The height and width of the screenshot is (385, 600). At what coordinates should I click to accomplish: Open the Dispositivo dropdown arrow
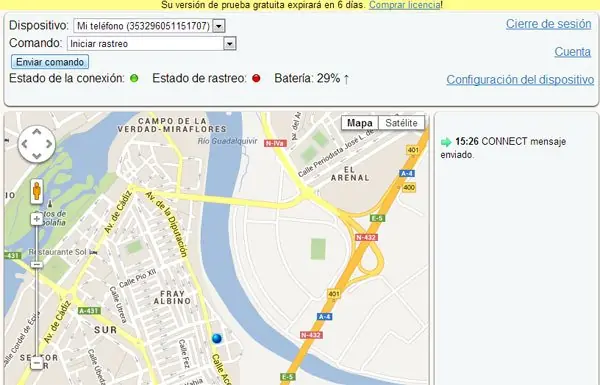pyautogui.click(x=218, y=26)
